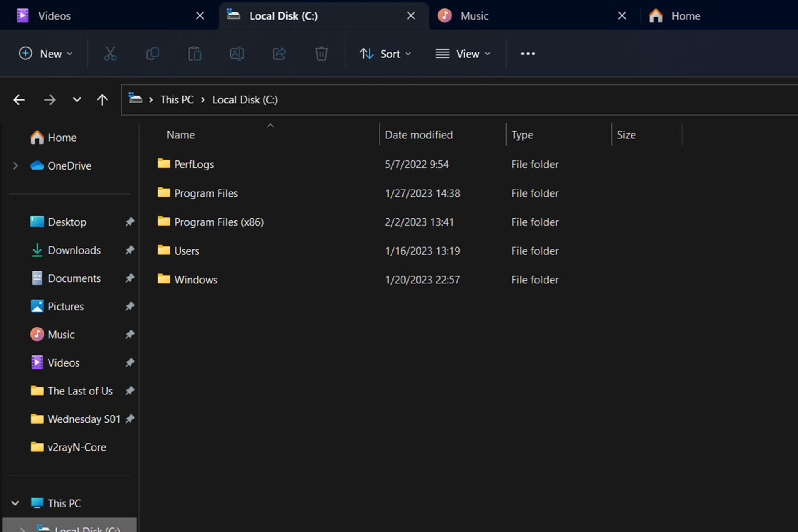Open the Windows folder
798x532 pixels.
pos(195,279)
